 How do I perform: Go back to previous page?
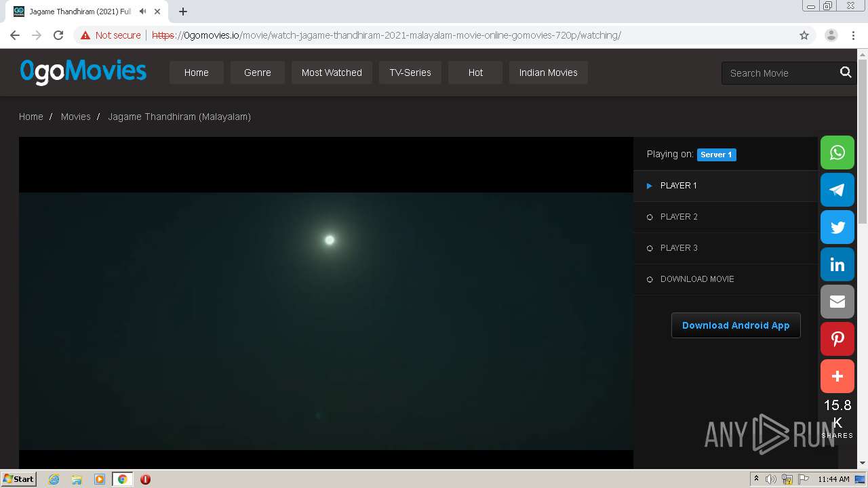pos(15,35)
